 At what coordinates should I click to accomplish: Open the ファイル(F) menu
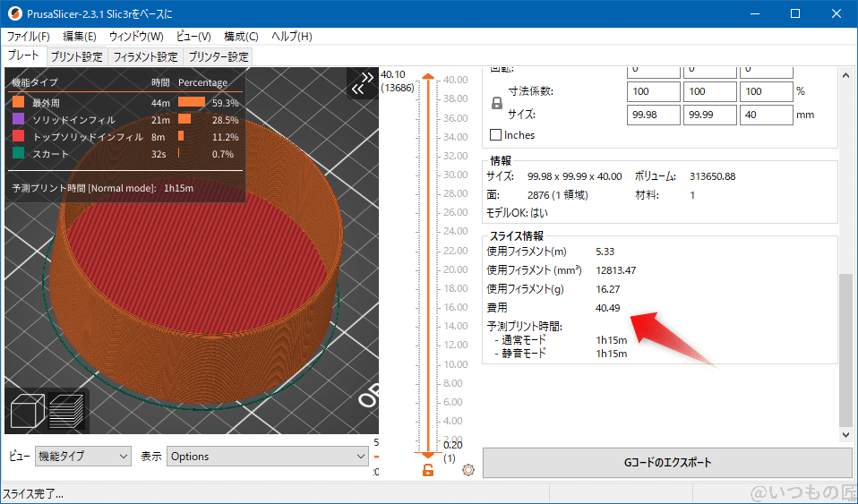tap(29, 37)
